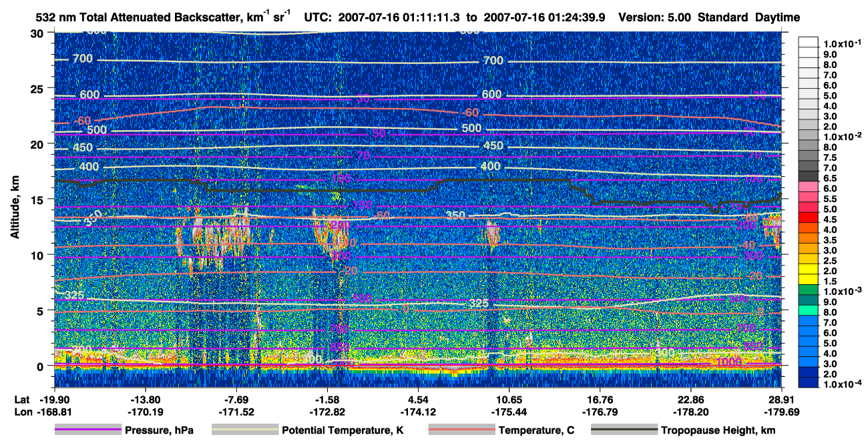Click the 'Version: 5.00' text
Viewport: 868px width, 445px height.
click(x=656, y=17)
